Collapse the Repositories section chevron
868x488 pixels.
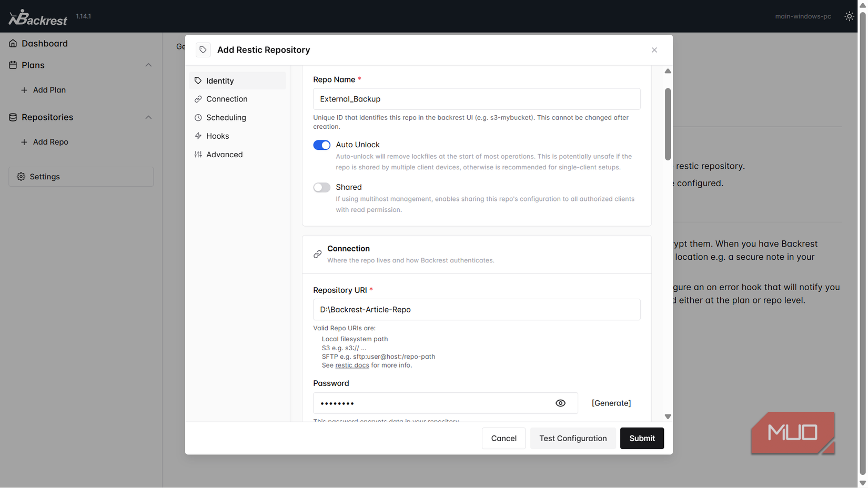[x=148, y=117]
